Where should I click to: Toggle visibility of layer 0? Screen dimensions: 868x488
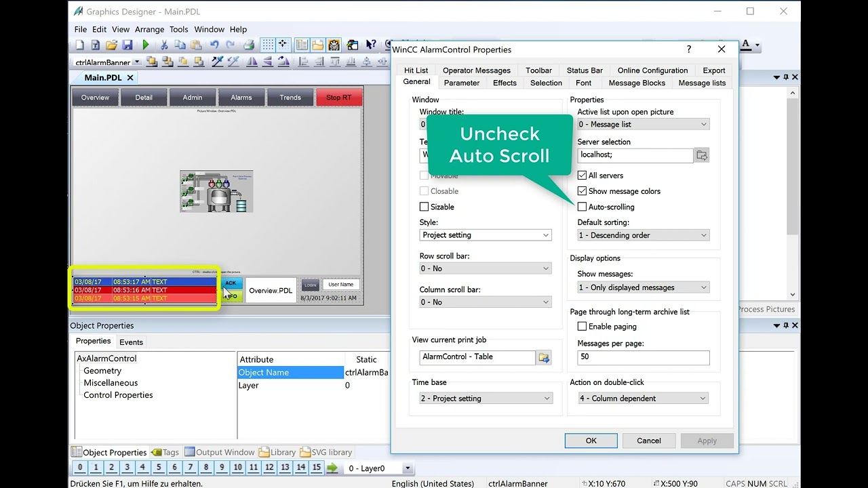click(79, 468)
